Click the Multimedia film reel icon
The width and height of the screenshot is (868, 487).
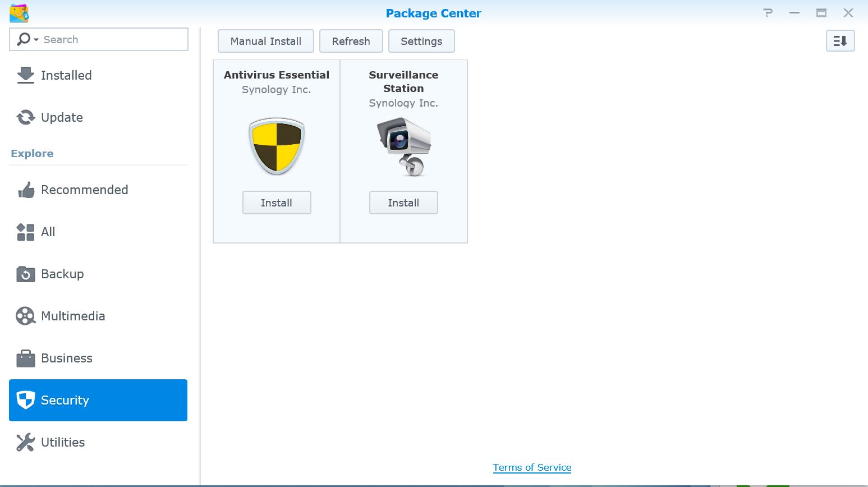click(26, 316)
